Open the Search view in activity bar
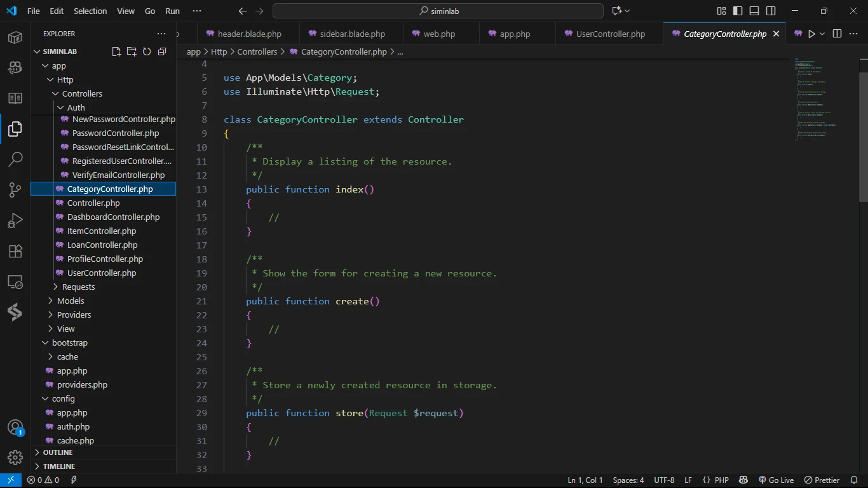 [x=15, y=159]
